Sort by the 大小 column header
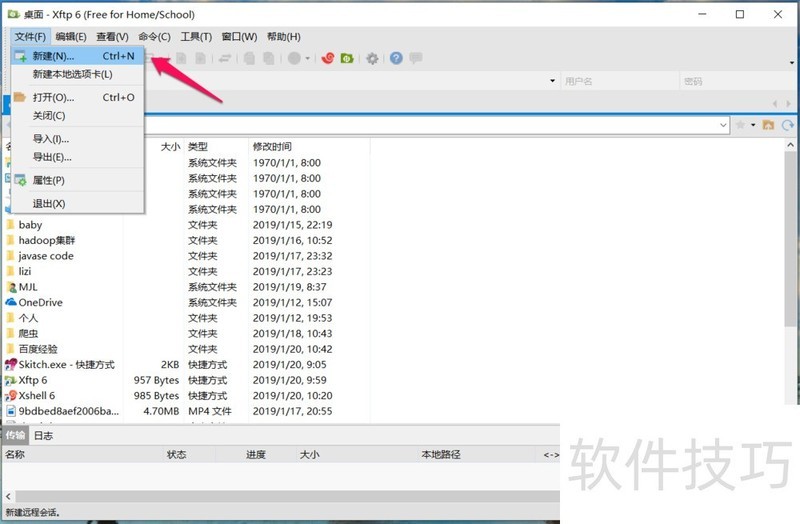This screenshot has height=524, width=800. click(x=170, y=147)
